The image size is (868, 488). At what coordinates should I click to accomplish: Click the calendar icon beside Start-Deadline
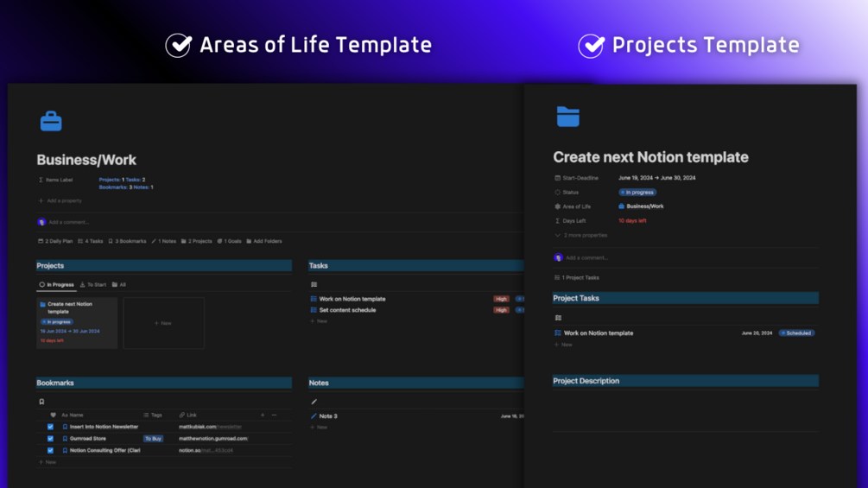[x=557, y=178]
